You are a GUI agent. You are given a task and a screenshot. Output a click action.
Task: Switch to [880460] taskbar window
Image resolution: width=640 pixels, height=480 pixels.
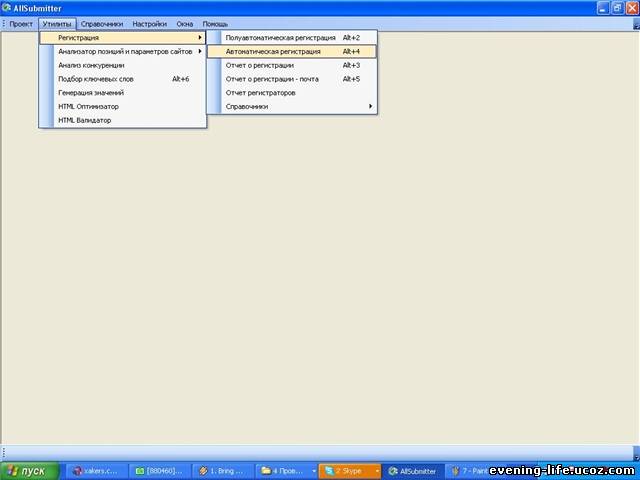point(160,471)
